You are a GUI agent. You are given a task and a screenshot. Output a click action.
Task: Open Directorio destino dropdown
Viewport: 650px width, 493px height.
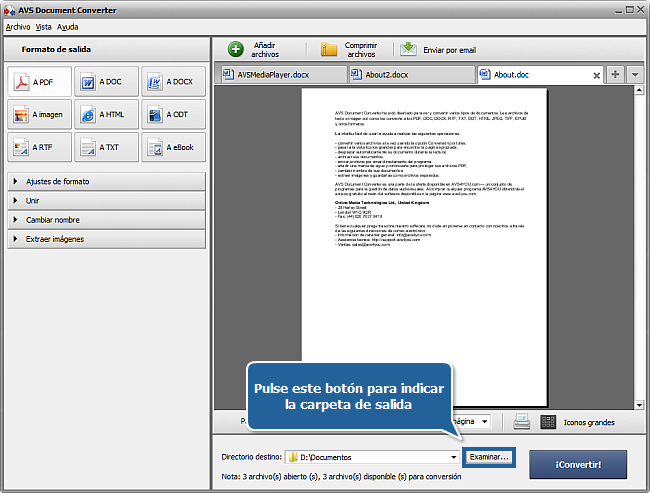click(x=454, y=457)
